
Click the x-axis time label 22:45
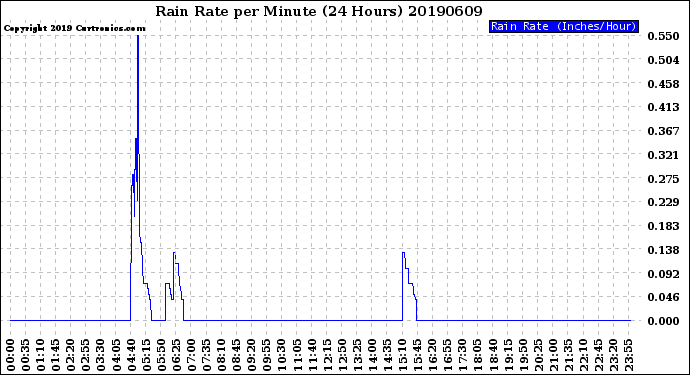tap(598, 355)
